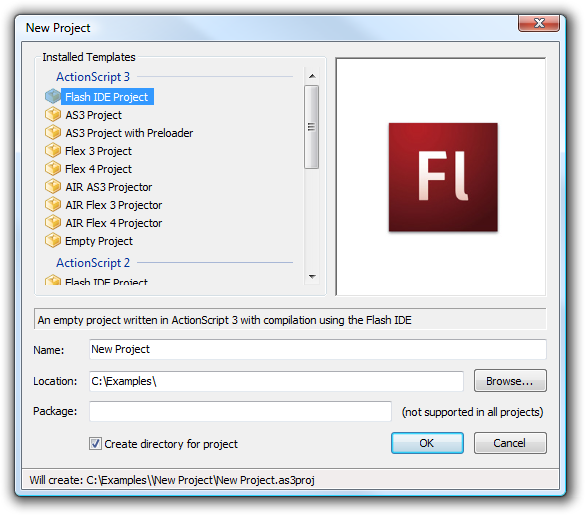
Task: Click the Cancel button
Action: pos(510,443)
